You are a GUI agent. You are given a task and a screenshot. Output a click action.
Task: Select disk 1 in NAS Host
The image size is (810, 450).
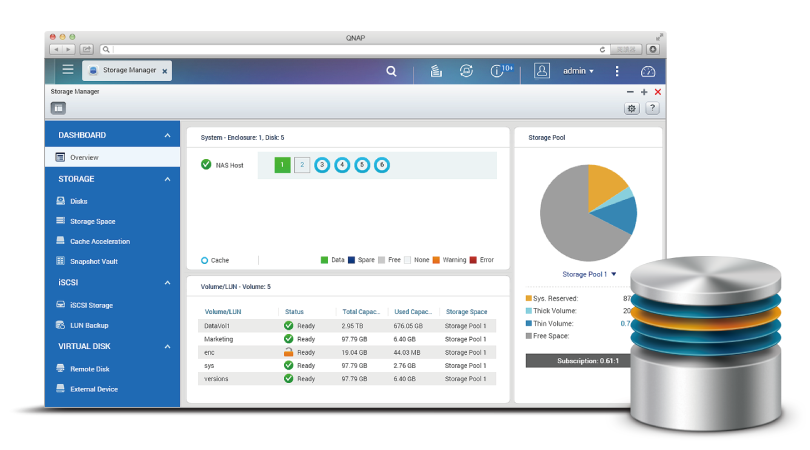[282, 165]
